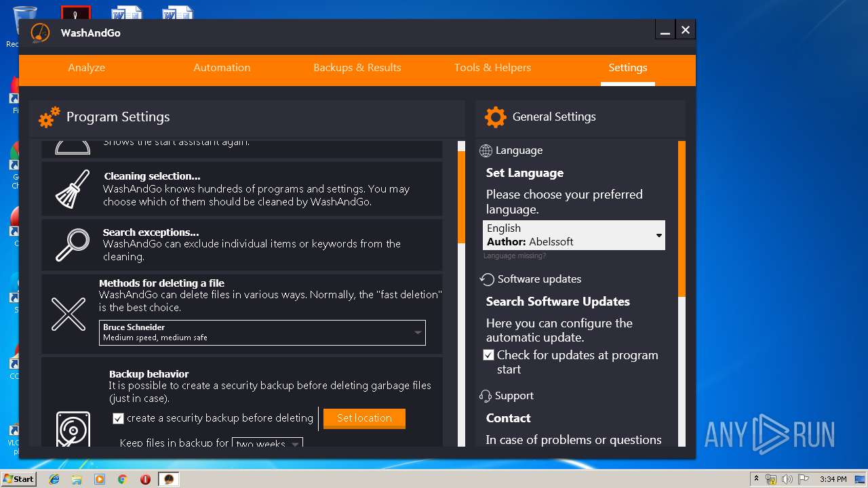Image resolution: width=868 pixels, height=488 pixels.
Task: Open the Tools & Helpers tab
Action: click(492, 68)
